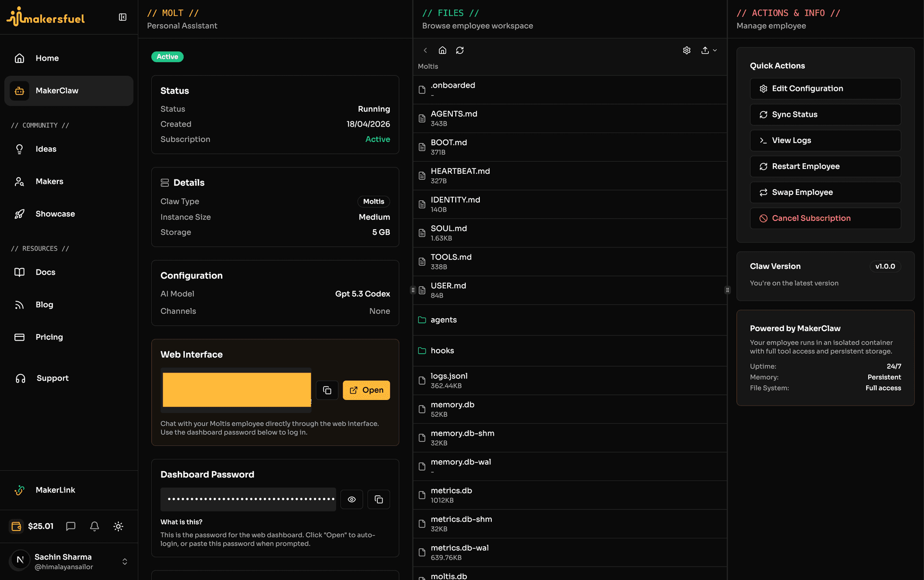Click Restart Employee
This screenshot has height=580, width=924.
(825, 167)
